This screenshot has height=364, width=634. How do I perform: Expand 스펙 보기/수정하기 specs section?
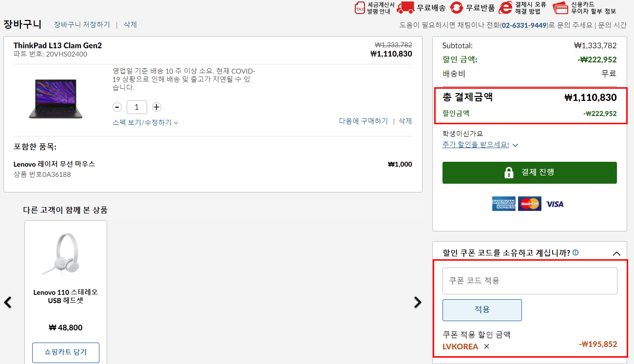pyautogui.click(x=145, y=122)
